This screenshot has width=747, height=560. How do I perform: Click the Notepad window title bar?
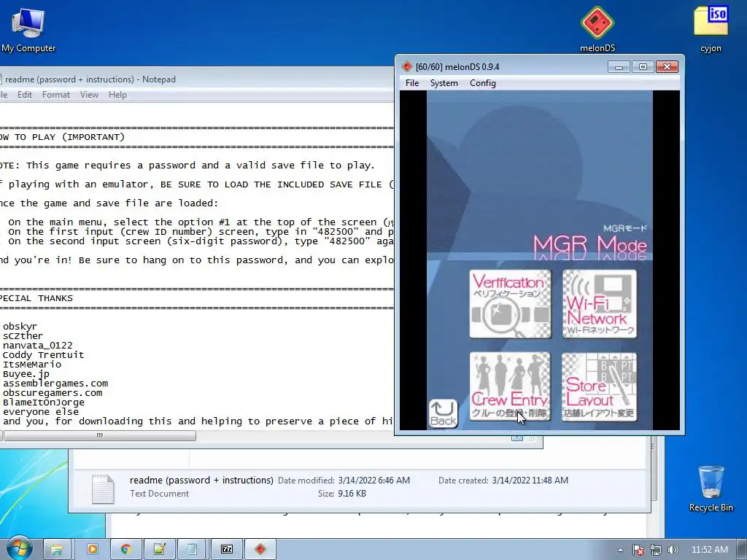pyautogui.click(x=197, y=79)
